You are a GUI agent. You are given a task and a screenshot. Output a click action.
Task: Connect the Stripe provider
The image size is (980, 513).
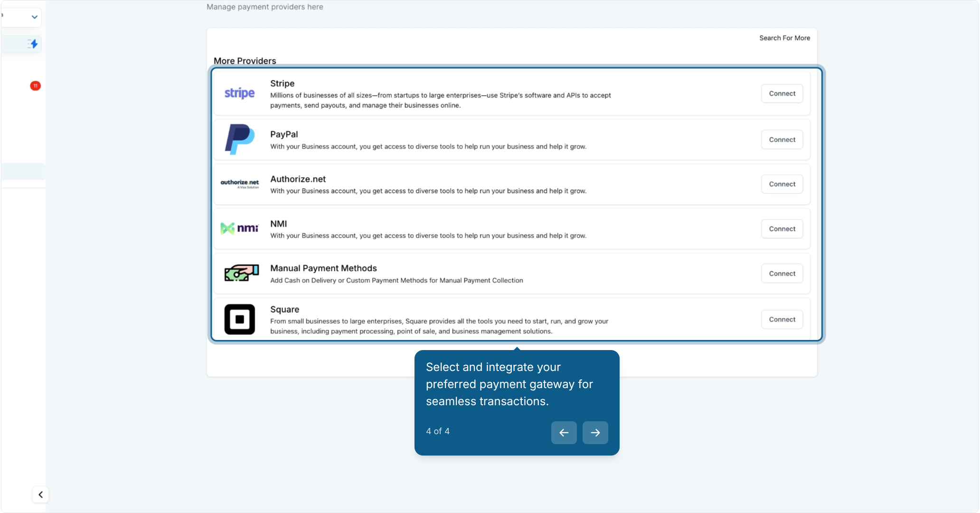(x=782, y=94)
